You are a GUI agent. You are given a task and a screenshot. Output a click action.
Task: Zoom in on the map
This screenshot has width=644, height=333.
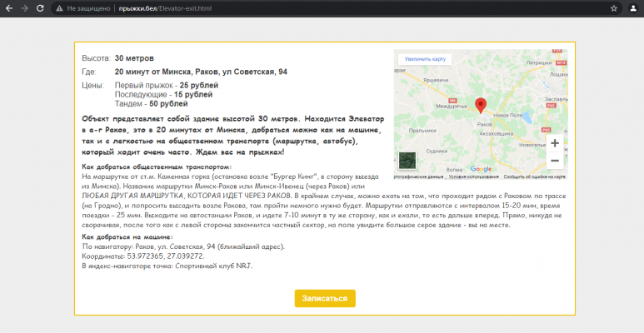point(555,143)
